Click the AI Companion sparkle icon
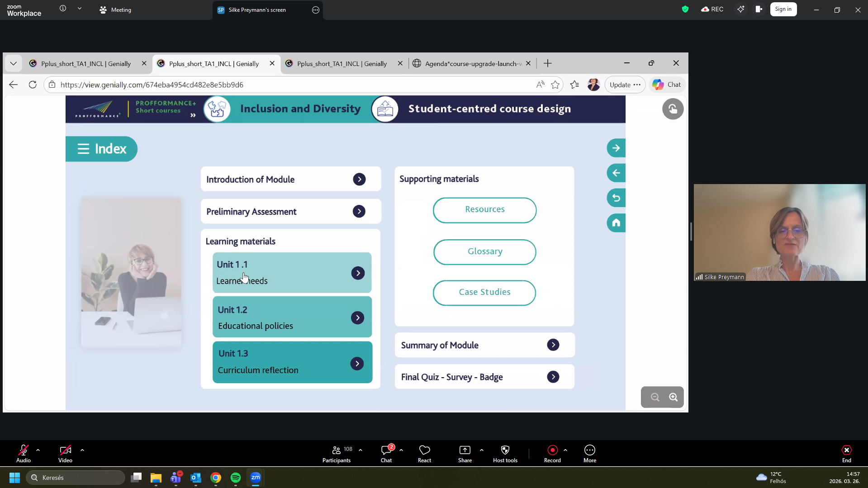Viewport: 868px width, 488px height. (740, 9)
